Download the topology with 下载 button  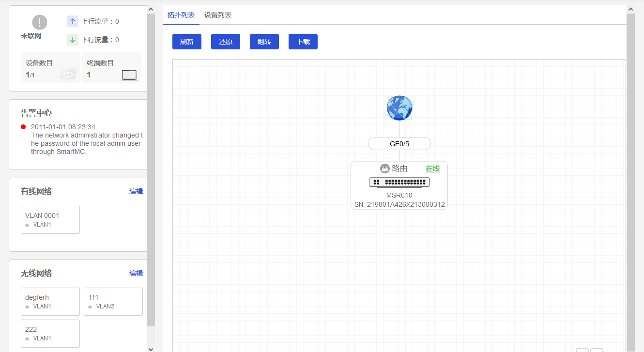coord(303,42)
